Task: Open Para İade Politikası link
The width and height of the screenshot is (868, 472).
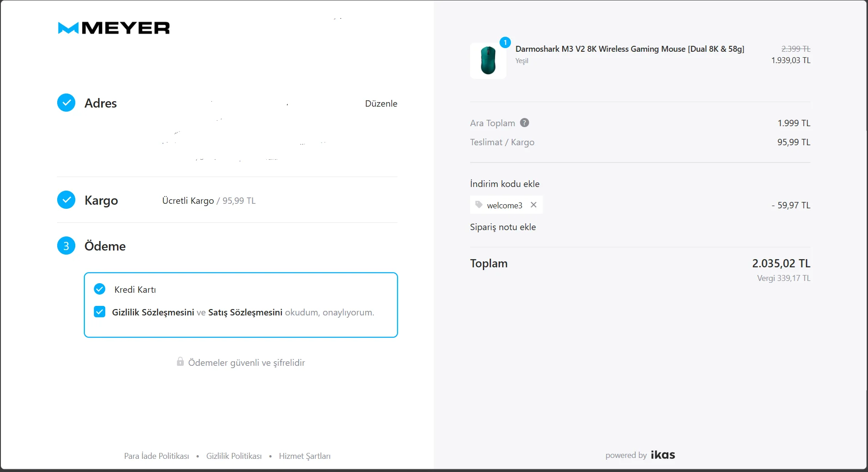Action: (157, 456)
